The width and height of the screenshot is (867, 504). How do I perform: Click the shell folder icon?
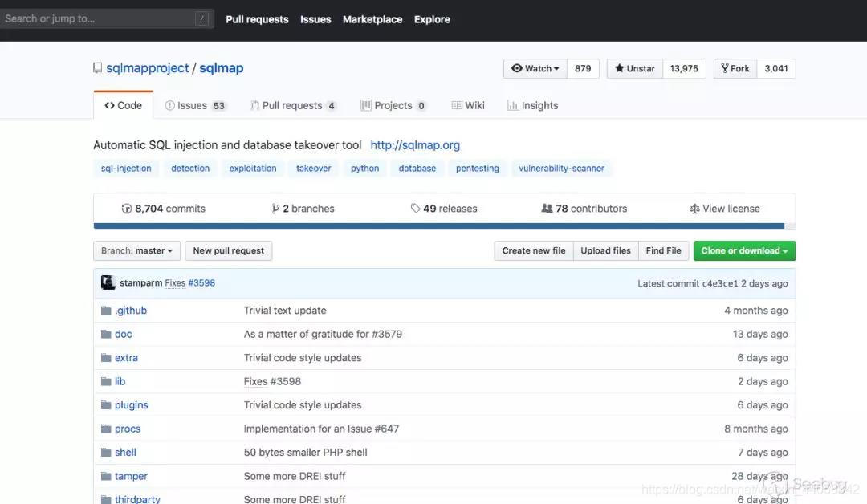click(x=106, y=453)
